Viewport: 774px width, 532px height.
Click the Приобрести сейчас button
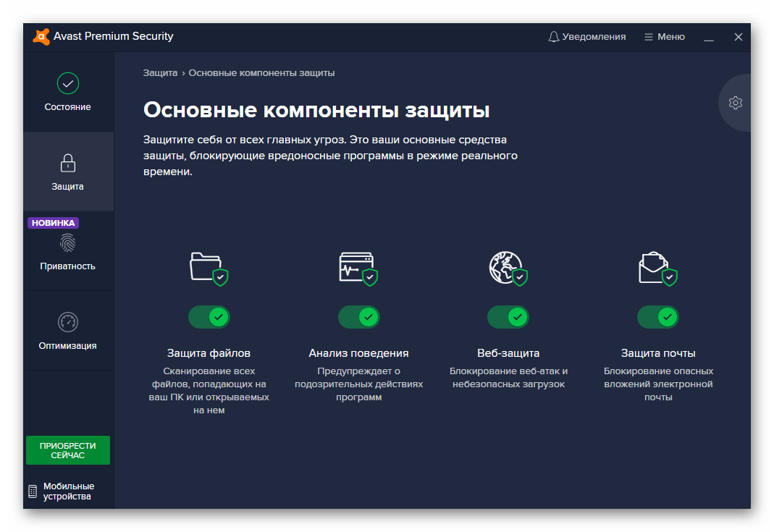pyautogui.click(x=67, y=450)
